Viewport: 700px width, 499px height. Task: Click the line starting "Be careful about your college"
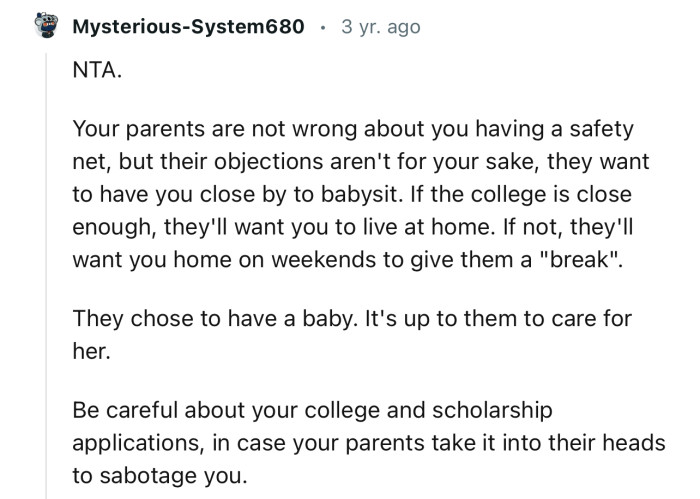tap(310, 410)
